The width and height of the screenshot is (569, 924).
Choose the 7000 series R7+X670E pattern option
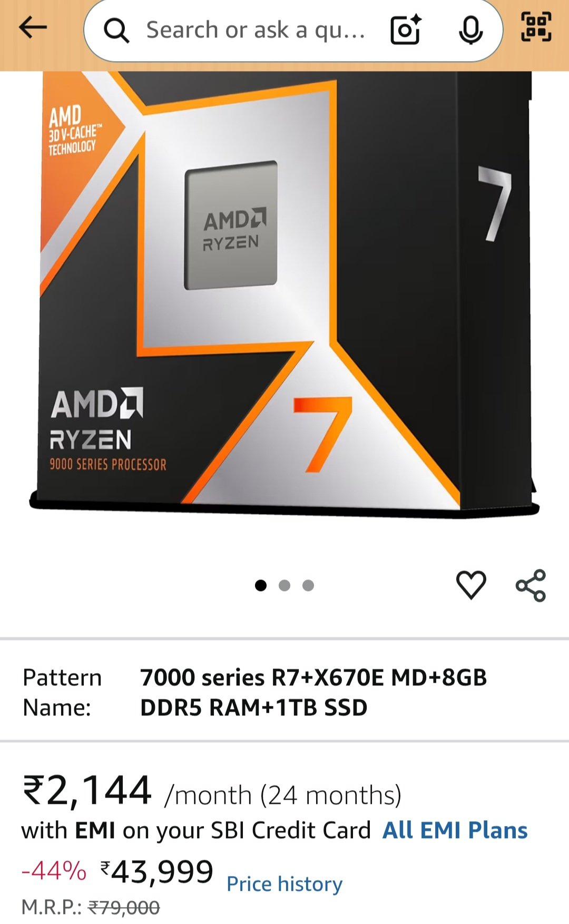[x=313, y=692]
